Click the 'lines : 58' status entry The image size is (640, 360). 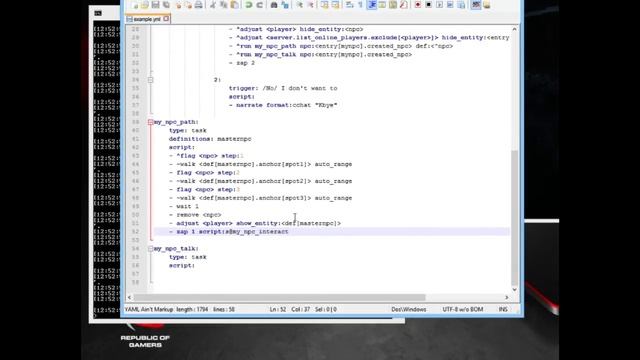pos(224,309)
